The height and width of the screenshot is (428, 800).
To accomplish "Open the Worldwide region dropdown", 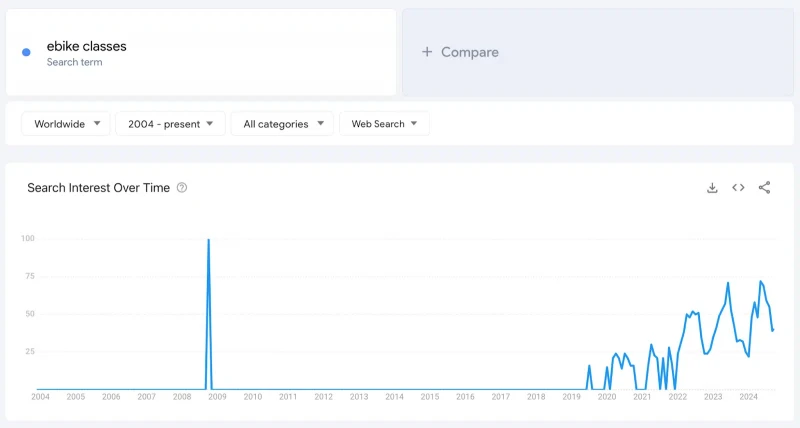I will pyautogui.click(x=66, y=124).
